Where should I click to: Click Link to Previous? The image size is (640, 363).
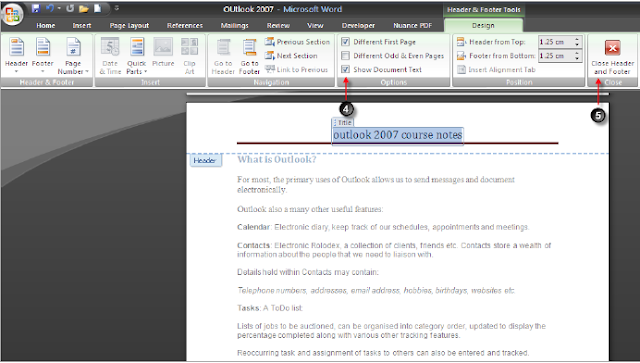tap(296, 69)
